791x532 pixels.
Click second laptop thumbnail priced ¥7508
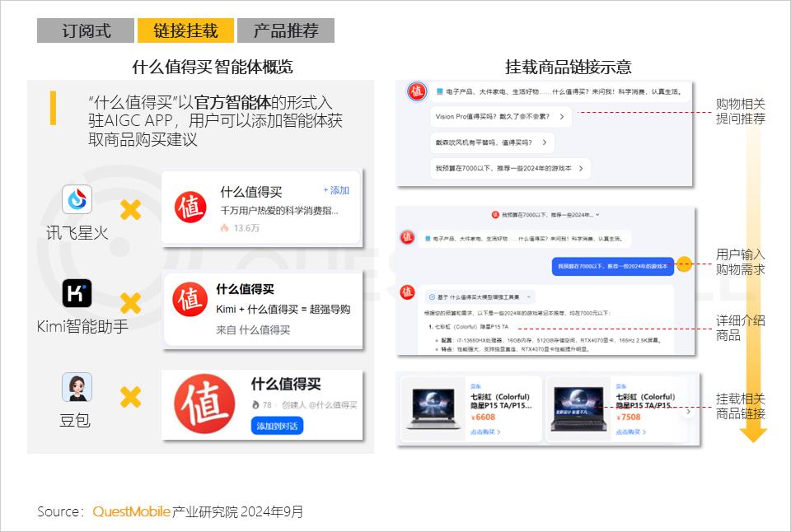coord(578,409)
